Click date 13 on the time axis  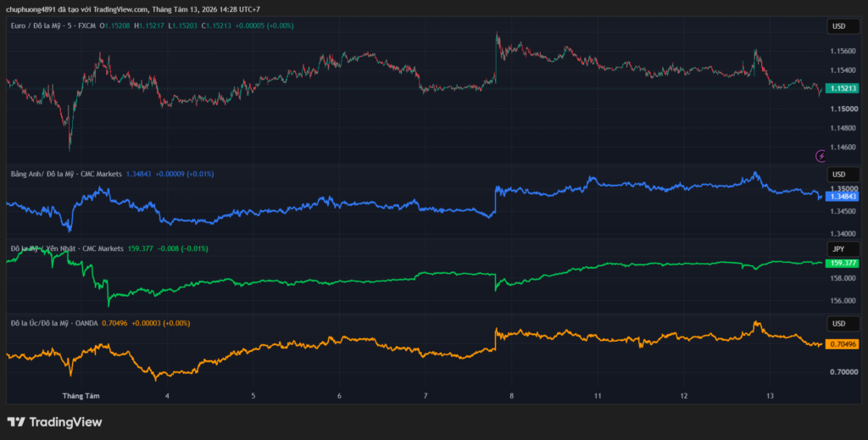coord(770,396)
